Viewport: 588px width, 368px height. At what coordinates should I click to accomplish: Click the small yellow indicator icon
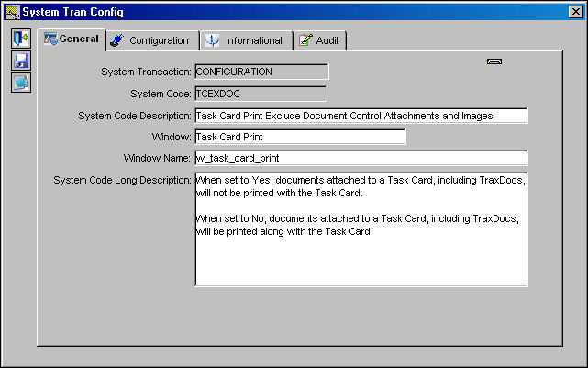coord(494,61)
